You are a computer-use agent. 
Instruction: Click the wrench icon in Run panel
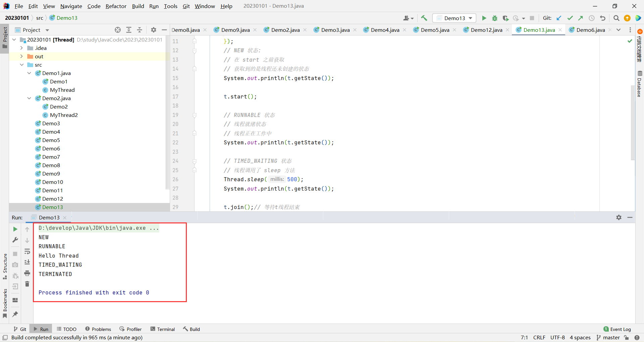15,240
